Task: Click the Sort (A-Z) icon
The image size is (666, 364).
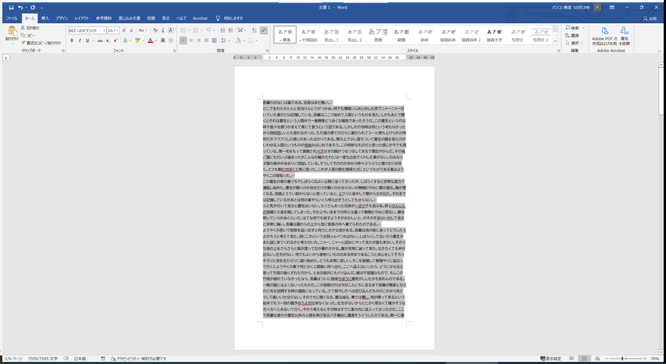Action: (x=254, y=31)
